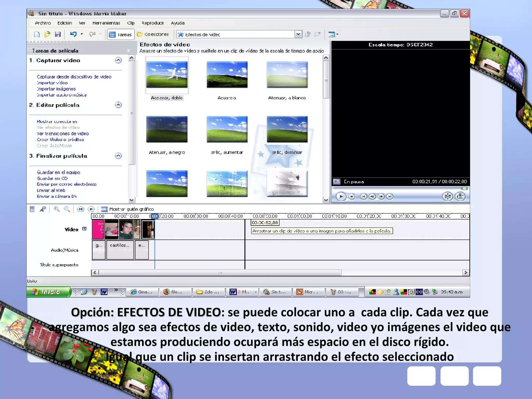This screenshot has width=532, height=399.
Task: Step to the next frame
Action: [381, 197]
